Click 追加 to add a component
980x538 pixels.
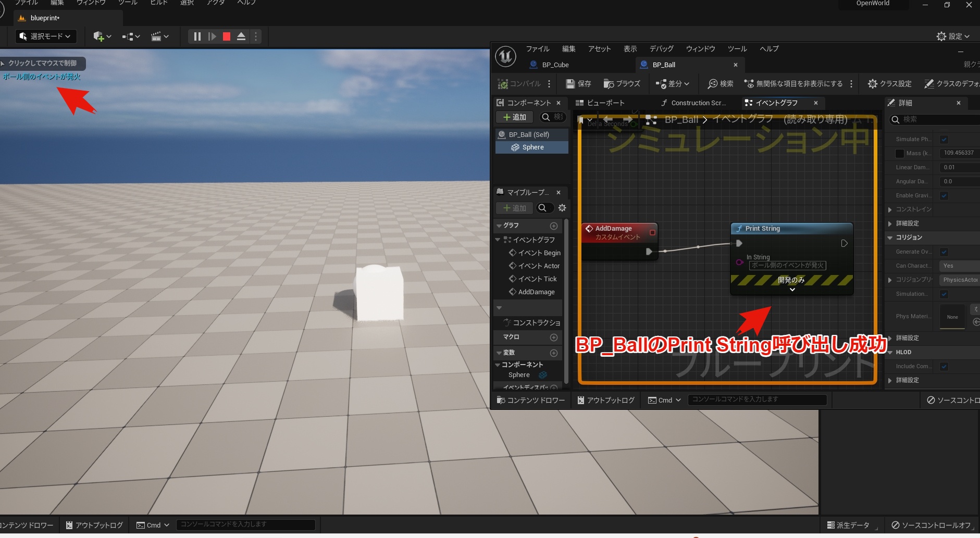pos(514,117)
